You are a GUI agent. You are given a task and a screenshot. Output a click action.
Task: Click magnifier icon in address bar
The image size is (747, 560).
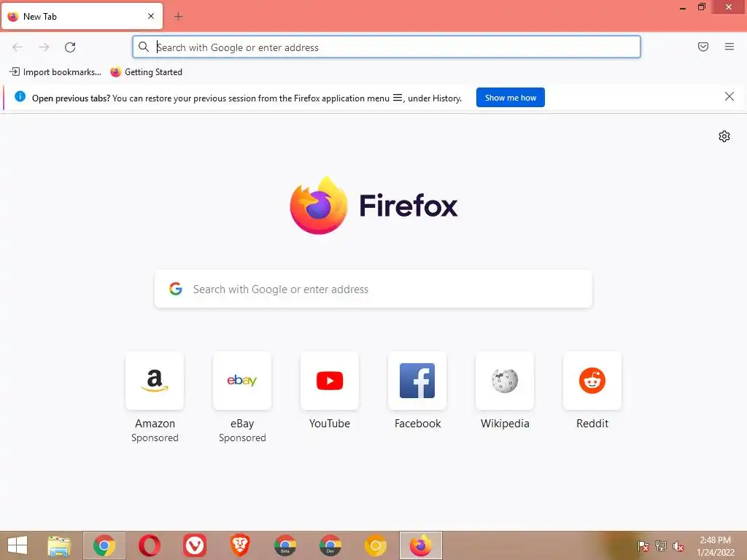click(x=144, y=47)
